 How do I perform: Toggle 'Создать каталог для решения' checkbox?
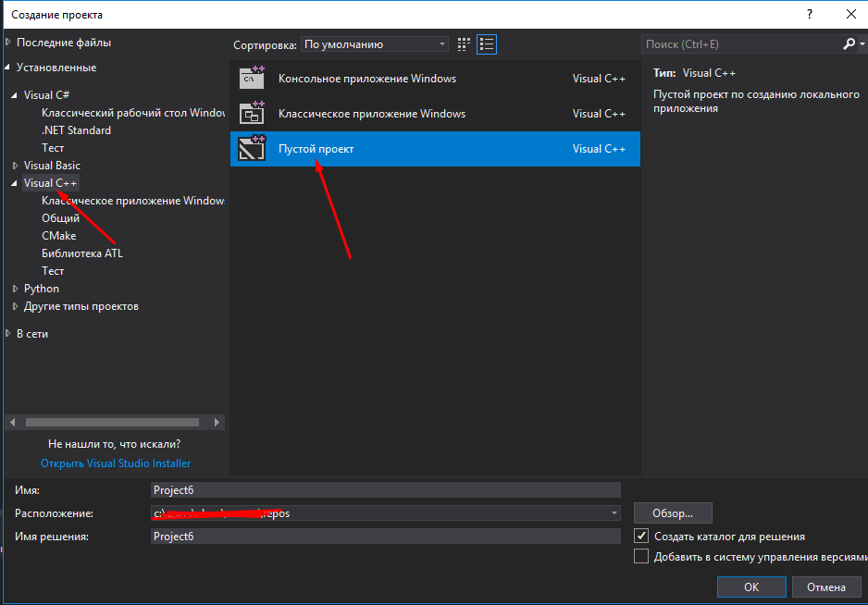click(641, 536)
